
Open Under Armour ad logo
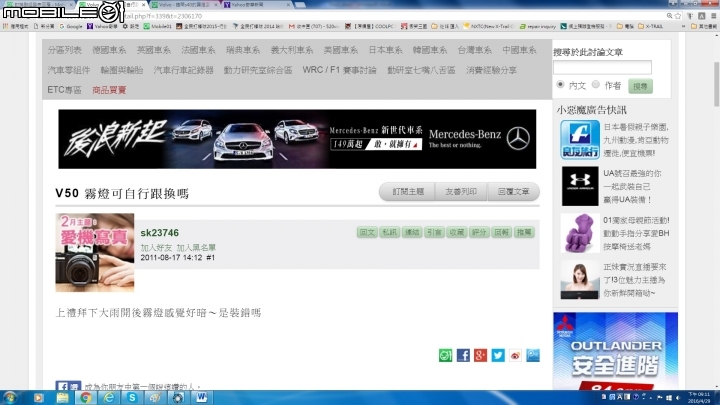[580, 186]
